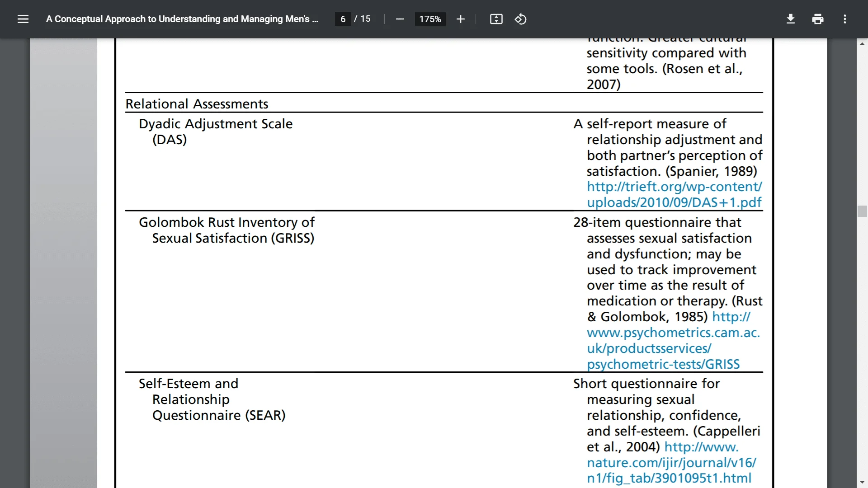Click the document title in the toolbar
The width and height of the screenshot is (868, 488).
tap(182, 19)
